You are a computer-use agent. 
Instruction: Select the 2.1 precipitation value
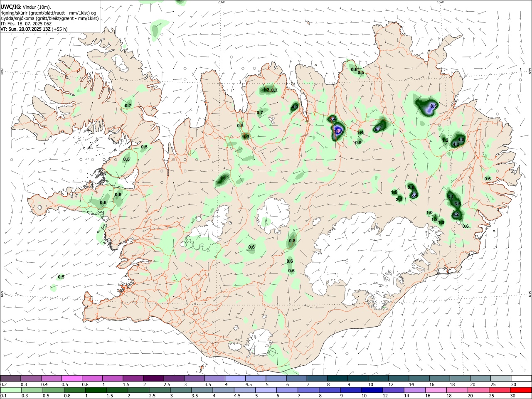(399, 199)
